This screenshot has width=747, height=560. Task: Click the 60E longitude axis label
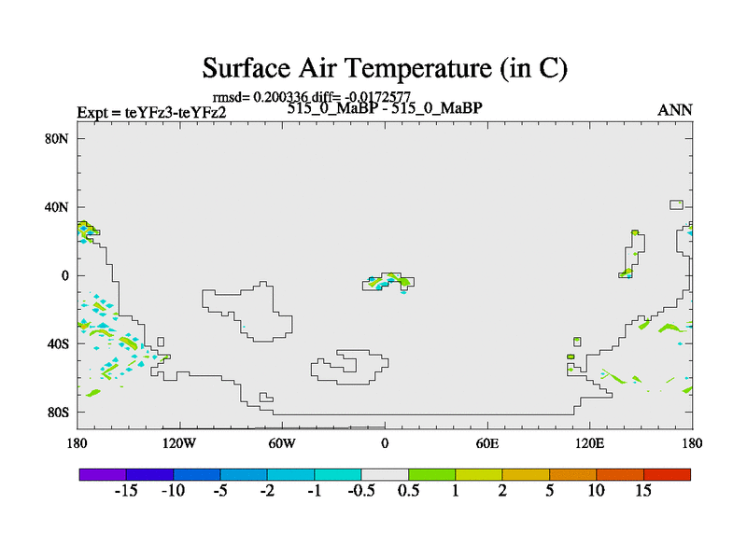(487, 441)
